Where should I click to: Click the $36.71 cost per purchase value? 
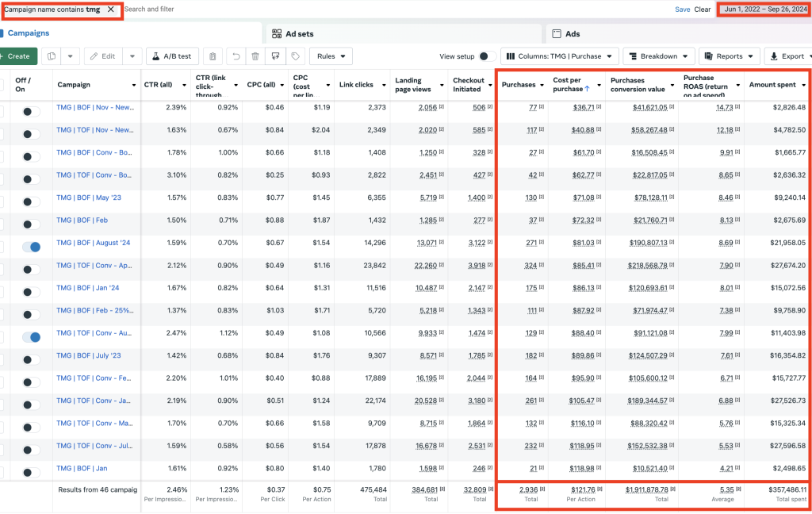[x=584, y=107]
